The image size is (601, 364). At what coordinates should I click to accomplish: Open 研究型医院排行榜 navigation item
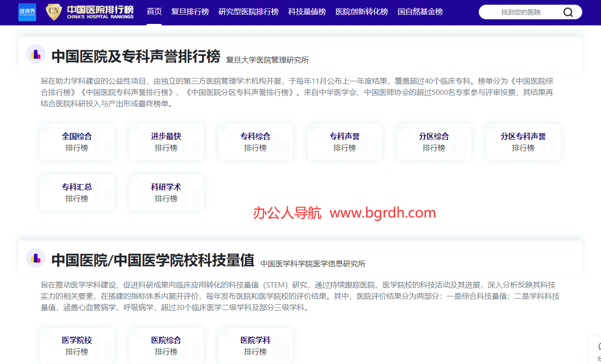click(249, 12)
